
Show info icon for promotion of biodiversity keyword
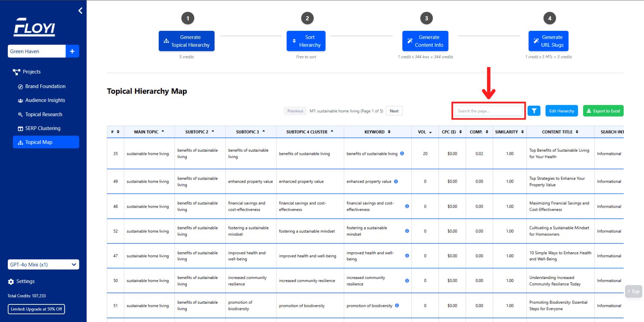point(397,305)
